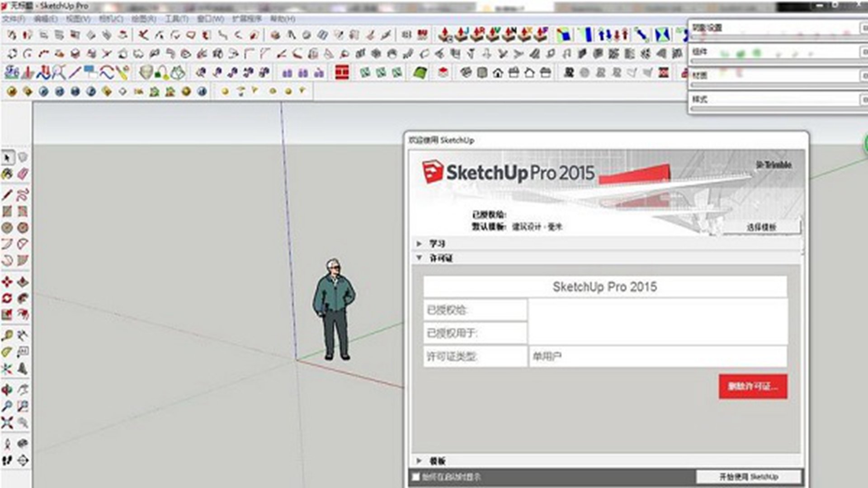Viewport: 868px width, 488px height.
Task: Click the Walk footprints tool
Action: pos(7,460)
